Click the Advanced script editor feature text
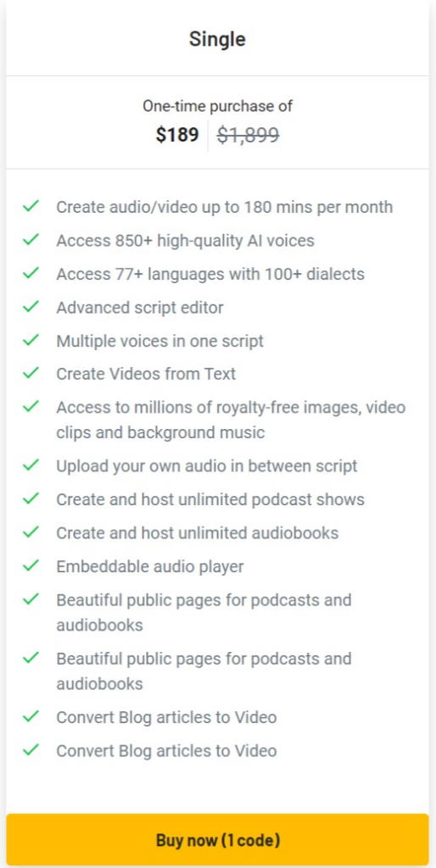436x868 pixels. coord(140,307)
